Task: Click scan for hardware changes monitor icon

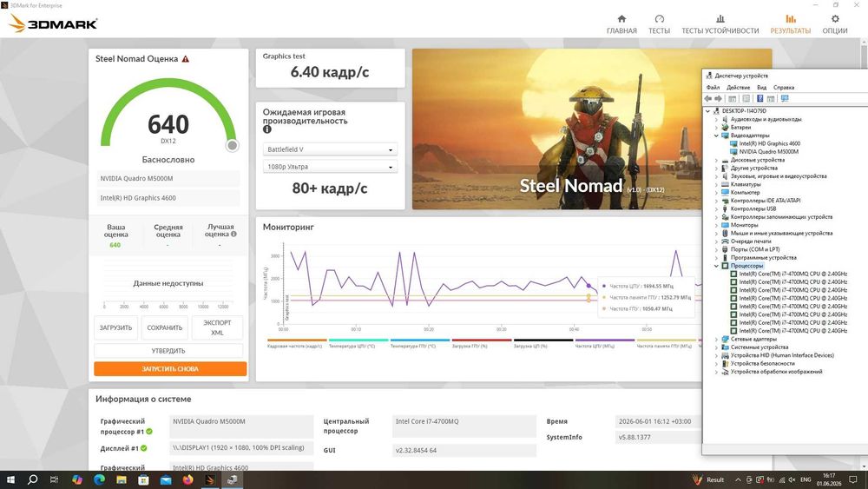Action: click(x=785, y=98)
